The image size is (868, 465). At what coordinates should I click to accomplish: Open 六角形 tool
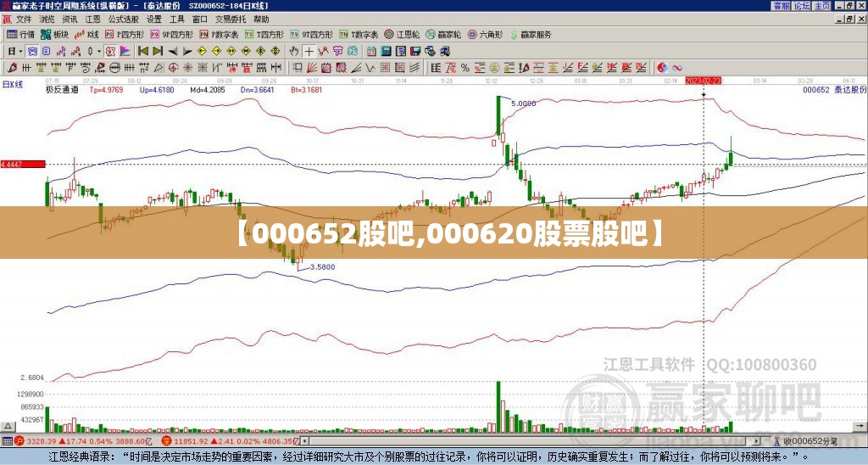[485, 34]
